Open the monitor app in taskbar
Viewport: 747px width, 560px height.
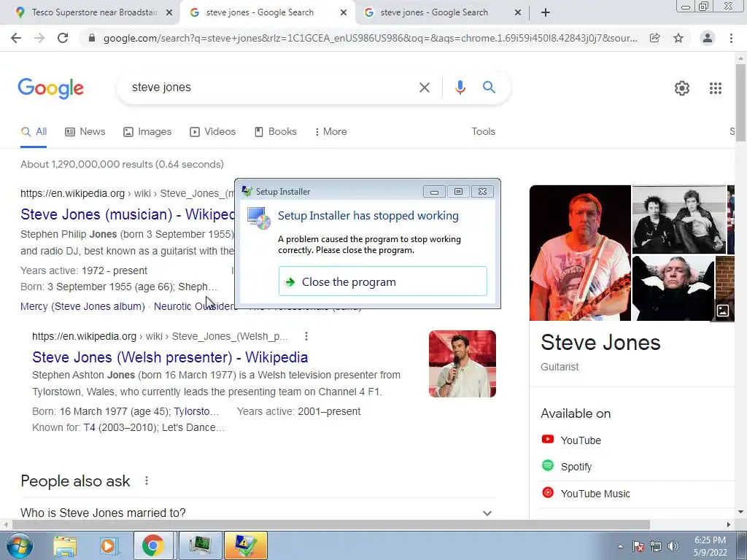tap(201, 545)
